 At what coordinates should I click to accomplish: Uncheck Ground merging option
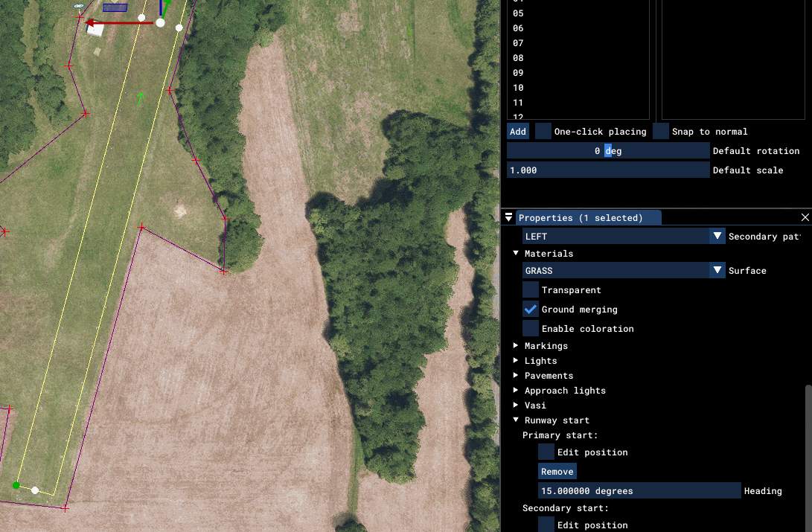pos(531,310)
